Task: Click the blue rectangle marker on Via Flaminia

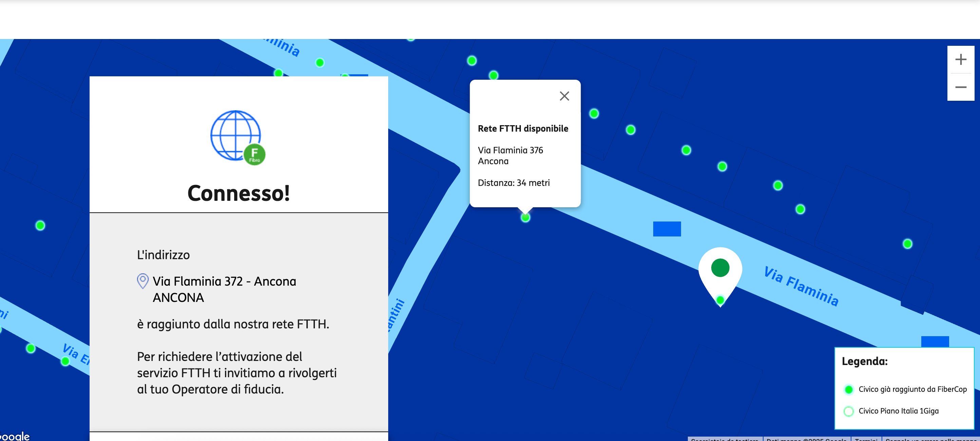Action: 666,229
